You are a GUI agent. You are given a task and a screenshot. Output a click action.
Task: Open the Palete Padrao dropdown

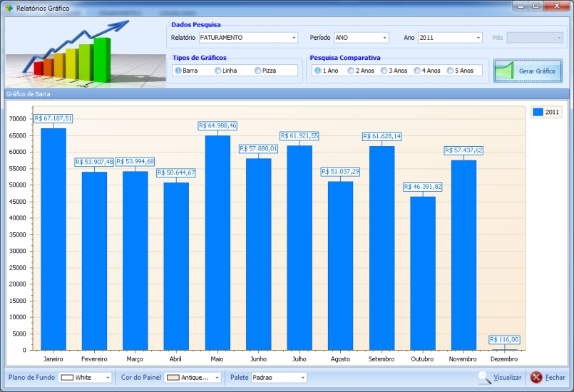[302, 377]
